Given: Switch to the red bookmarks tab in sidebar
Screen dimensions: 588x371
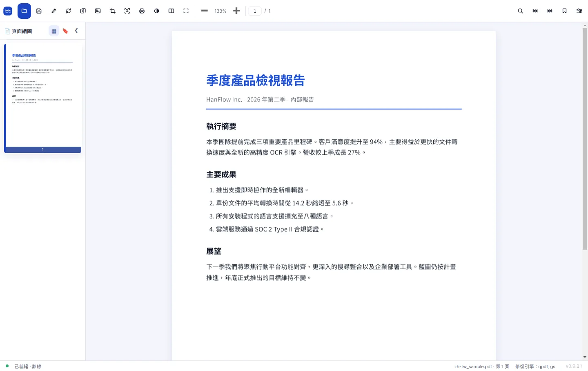Looking at the screenshot, I should coord(65,31).
